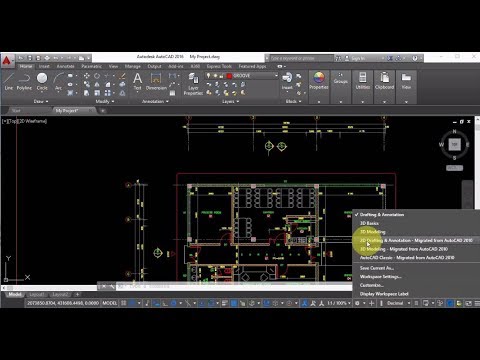
Task: Select the Line drawing tool
Action: click(x=9, y=81)
